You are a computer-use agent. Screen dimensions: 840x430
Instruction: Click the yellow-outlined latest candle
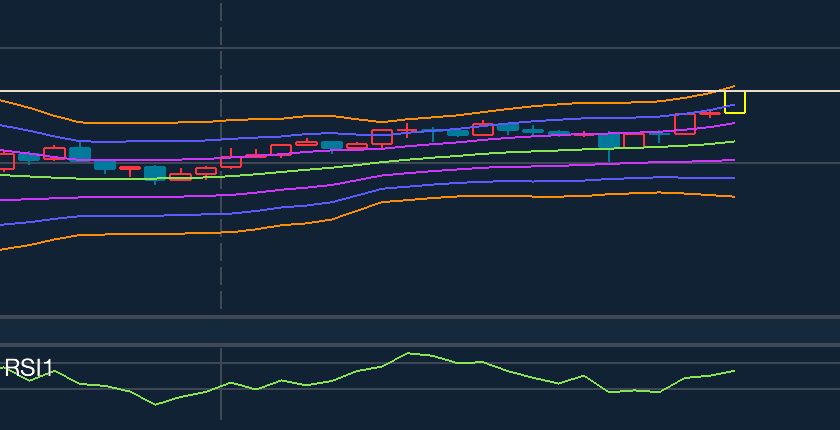[734, 102]
